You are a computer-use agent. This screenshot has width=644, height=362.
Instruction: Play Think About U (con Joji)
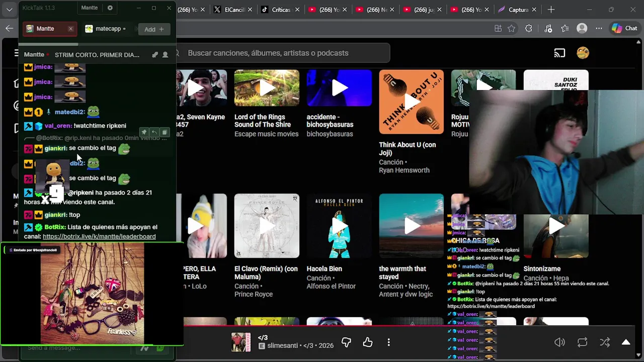[x=412, y=102]
